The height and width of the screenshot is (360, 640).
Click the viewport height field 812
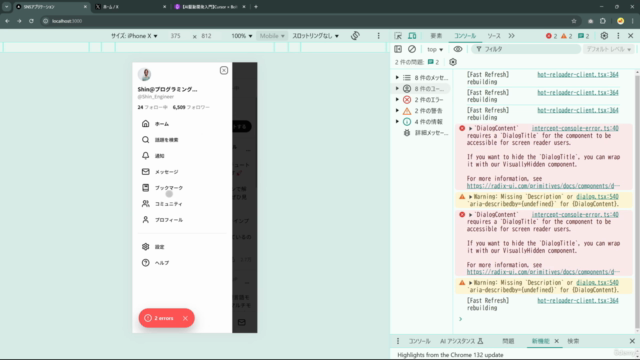(x=207, y=36)
